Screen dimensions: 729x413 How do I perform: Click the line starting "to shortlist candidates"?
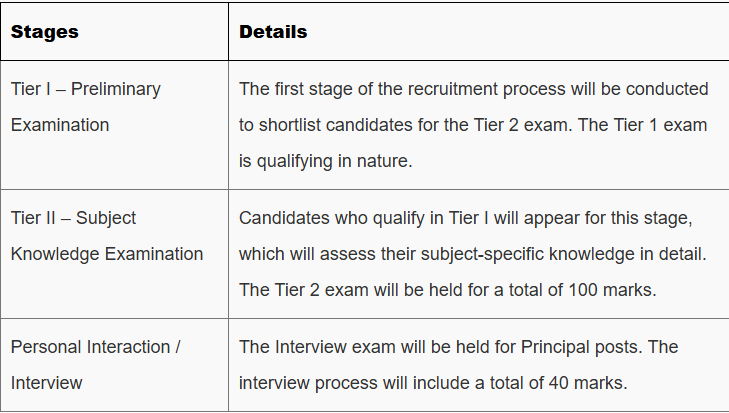click(475, 125)
